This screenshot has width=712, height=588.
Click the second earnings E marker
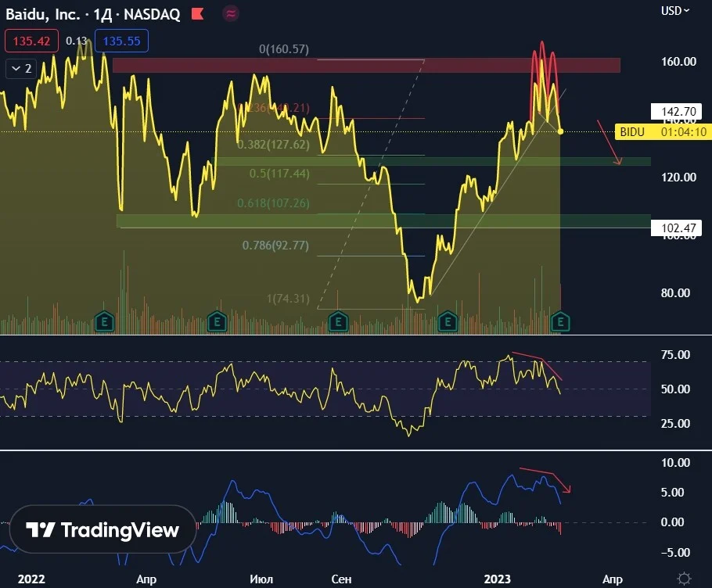coord(217,322)
